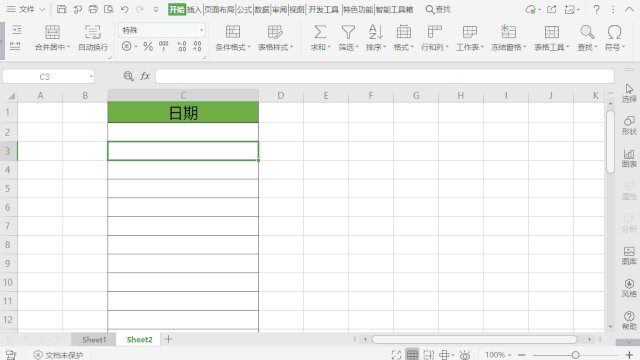The height and width of the screenshot is (360, 640).
Task: Open the Chart (图表) sidebar icon
Action: [x=629, y=158]
